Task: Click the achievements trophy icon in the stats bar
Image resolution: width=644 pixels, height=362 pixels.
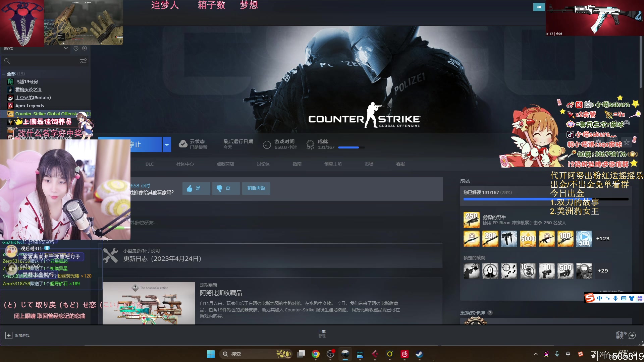Action: pos(310,144)
